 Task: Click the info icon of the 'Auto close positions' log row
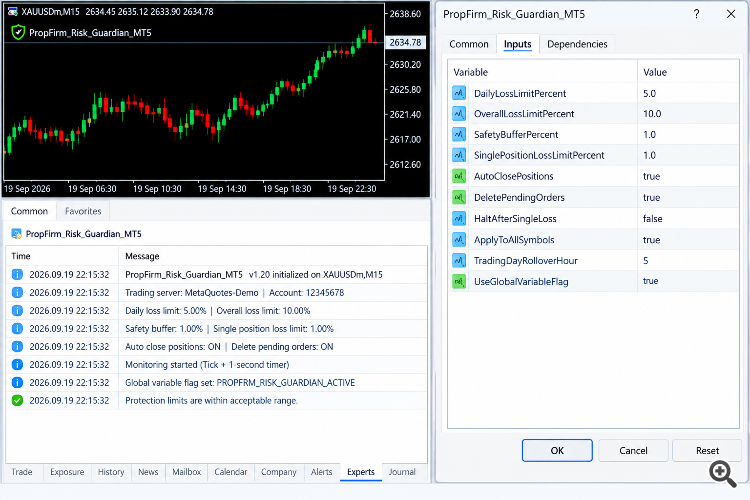[x=17, y=346]
